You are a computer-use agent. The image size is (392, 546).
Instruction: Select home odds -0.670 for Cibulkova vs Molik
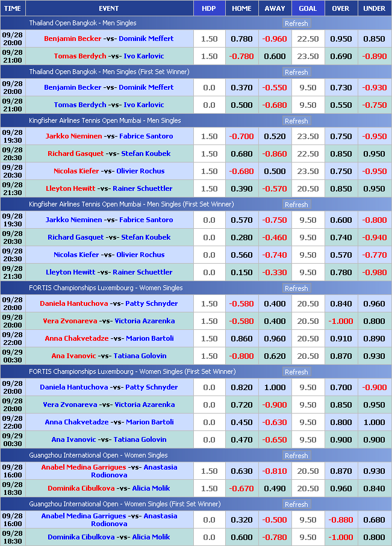pos(241,489)
